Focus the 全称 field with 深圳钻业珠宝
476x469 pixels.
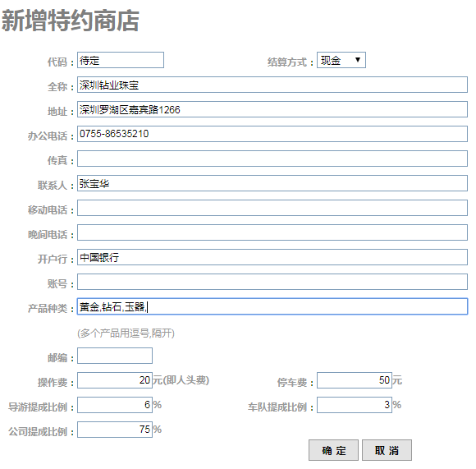point(272,85)
